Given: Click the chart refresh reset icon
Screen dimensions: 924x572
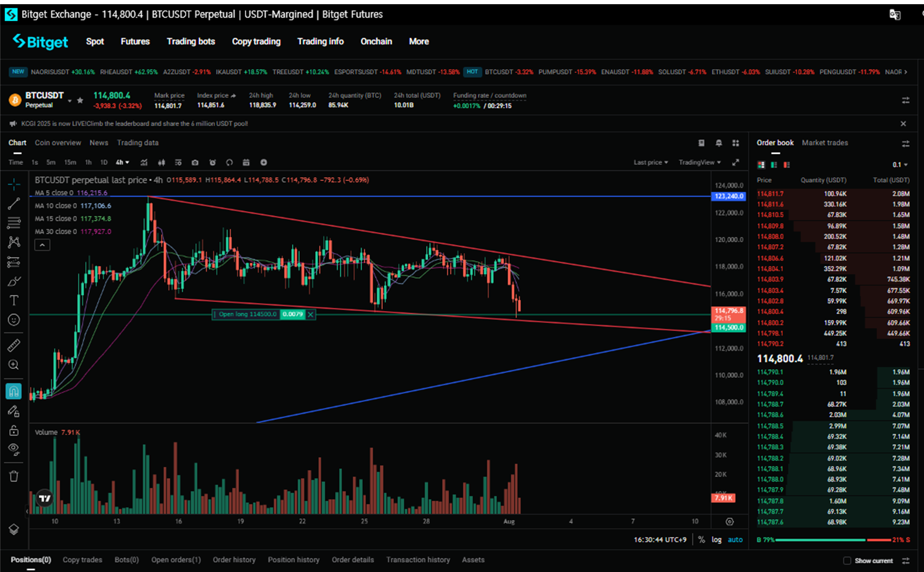Looking at the screenshot, I should pos(230,162).
